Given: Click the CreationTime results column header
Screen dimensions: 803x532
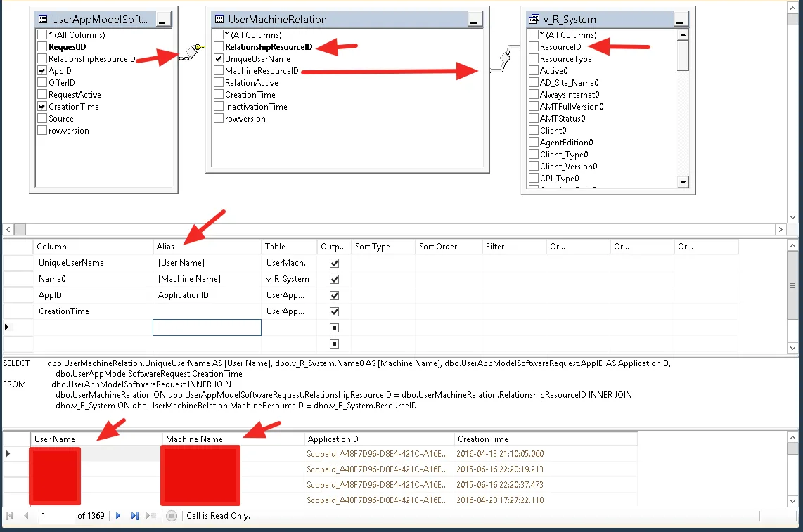Looking at the screenshot, I should 546,439.
